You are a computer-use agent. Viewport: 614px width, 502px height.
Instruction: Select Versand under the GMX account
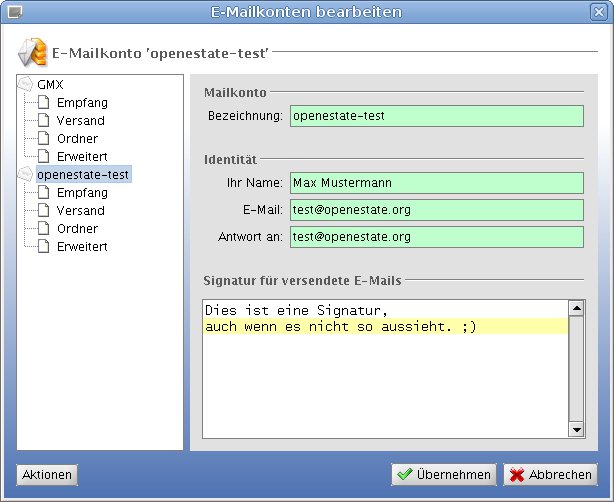(80, 121)
